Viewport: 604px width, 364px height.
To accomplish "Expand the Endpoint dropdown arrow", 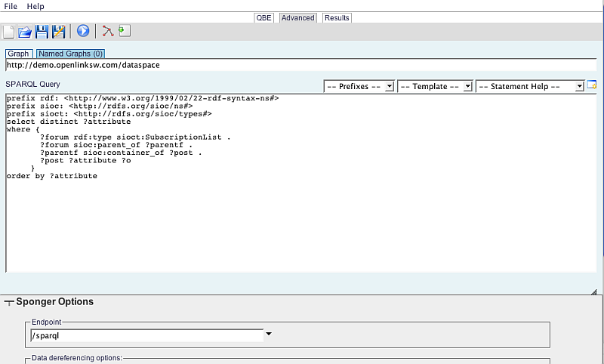I will 269,334.
